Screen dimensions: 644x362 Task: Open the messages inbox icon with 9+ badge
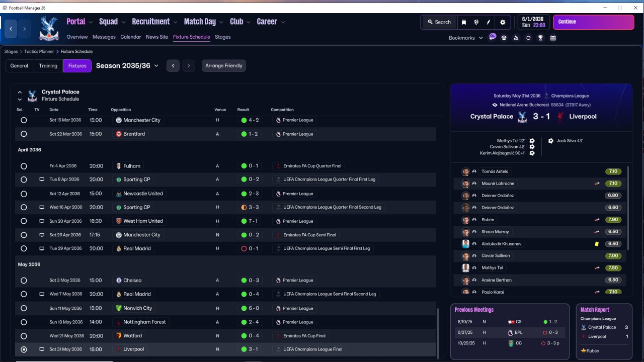point(492,38)
